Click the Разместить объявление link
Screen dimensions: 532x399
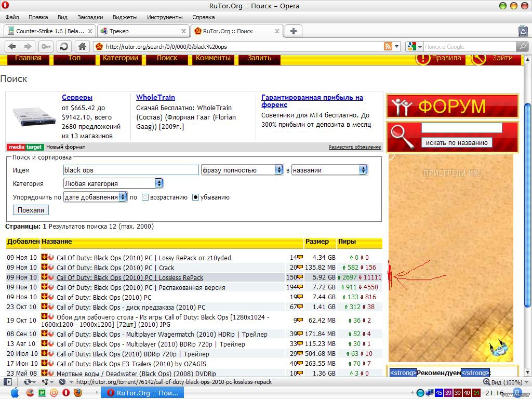354,147
